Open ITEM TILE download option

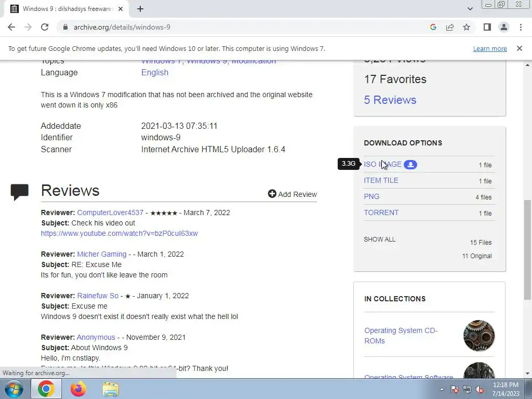(381, 180)
